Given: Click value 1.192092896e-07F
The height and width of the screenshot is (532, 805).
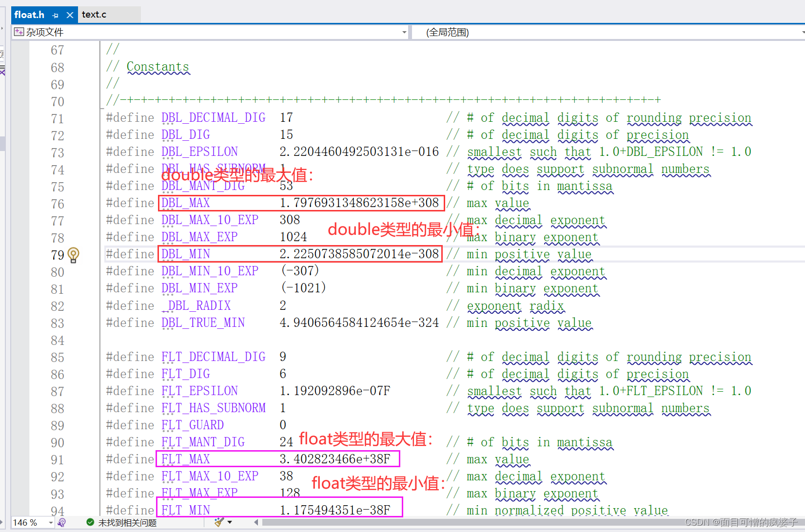Looking at the screenshot, I should click(335, 391).
